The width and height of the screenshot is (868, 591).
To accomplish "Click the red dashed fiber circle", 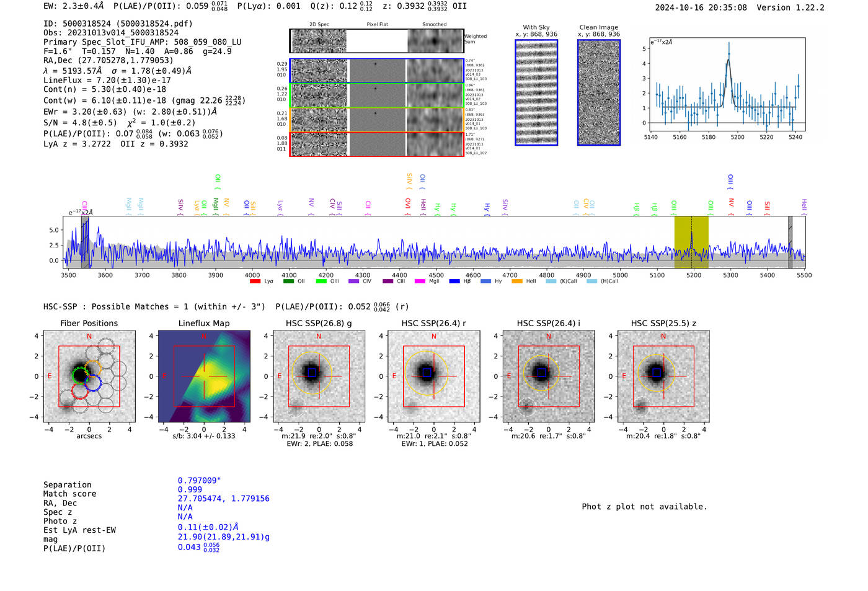I will coord(81,391).
